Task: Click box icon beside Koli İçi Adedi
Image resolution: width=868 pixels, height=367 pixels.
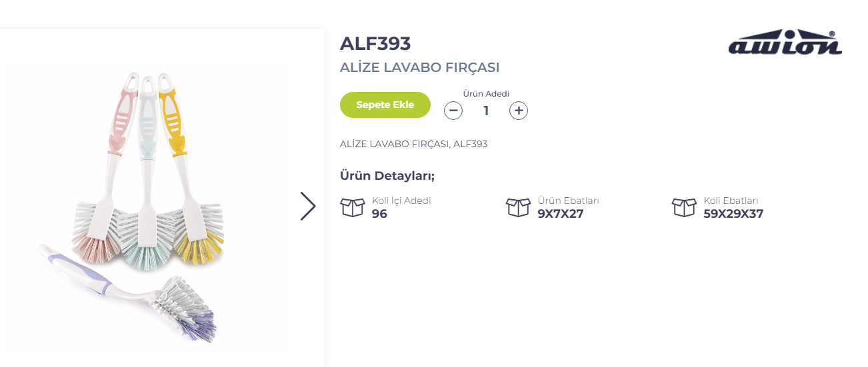Action: (353, 207)
